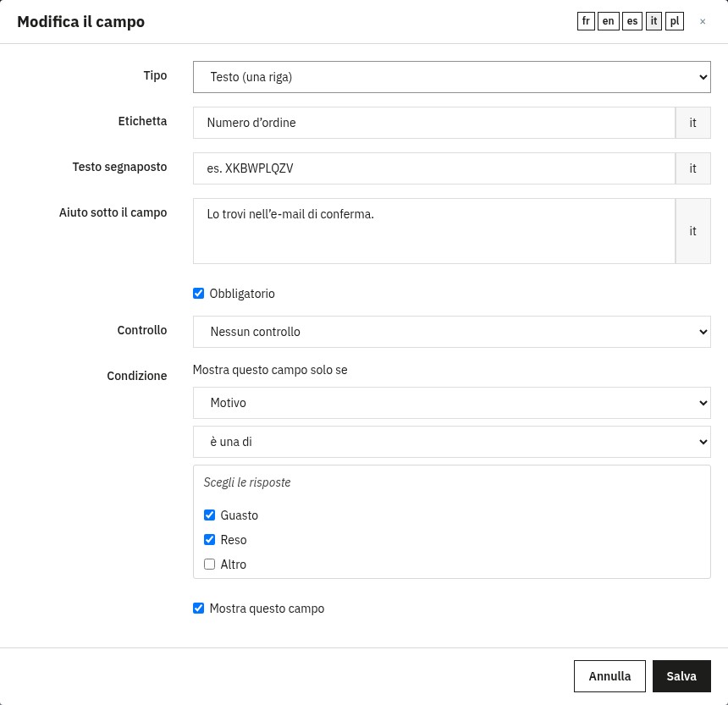Toggle the Mostra questo campo checkbox

click(x=198, y=609)
